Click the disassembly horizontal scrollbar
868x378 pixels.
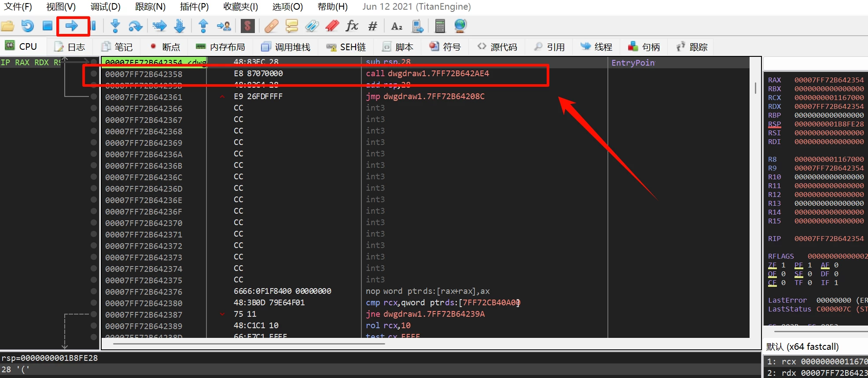(249, 344)
